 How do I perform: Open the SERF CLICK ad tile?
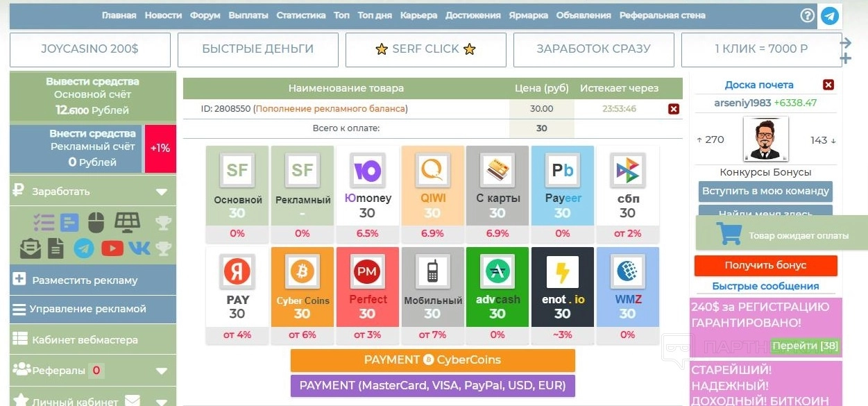[425, 49]
